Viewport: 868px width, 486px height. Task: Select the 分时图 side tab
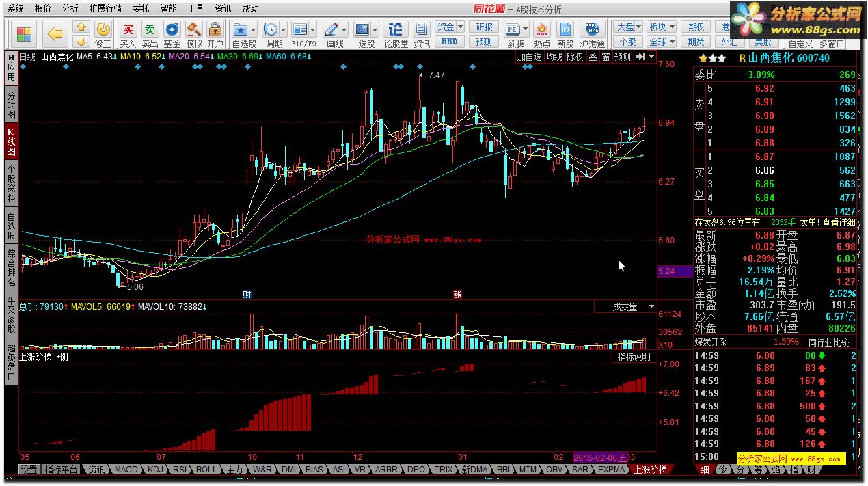click(x=11, y=104)
